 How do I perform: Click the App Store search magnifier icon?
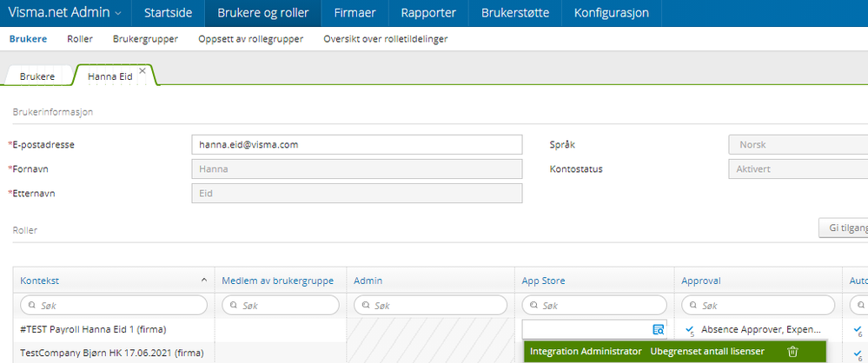coord(534,306)
